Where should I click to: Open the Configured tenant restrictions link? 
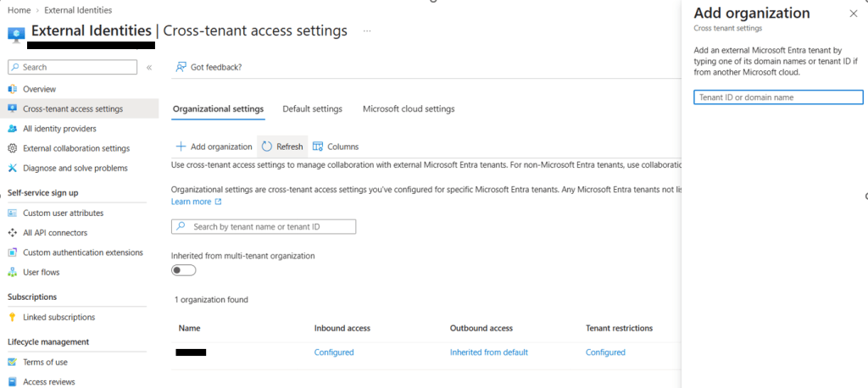(605, 352)
